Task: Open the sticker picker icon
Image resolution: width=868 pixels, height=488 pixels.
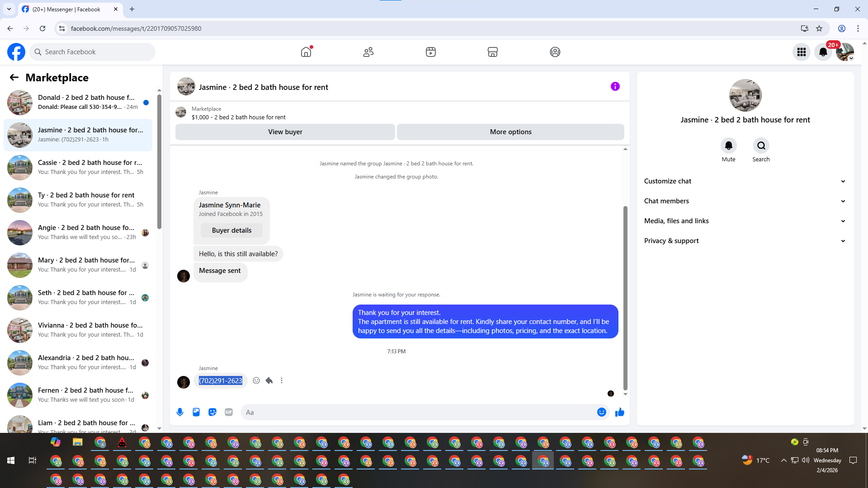Action: [212, 412]
